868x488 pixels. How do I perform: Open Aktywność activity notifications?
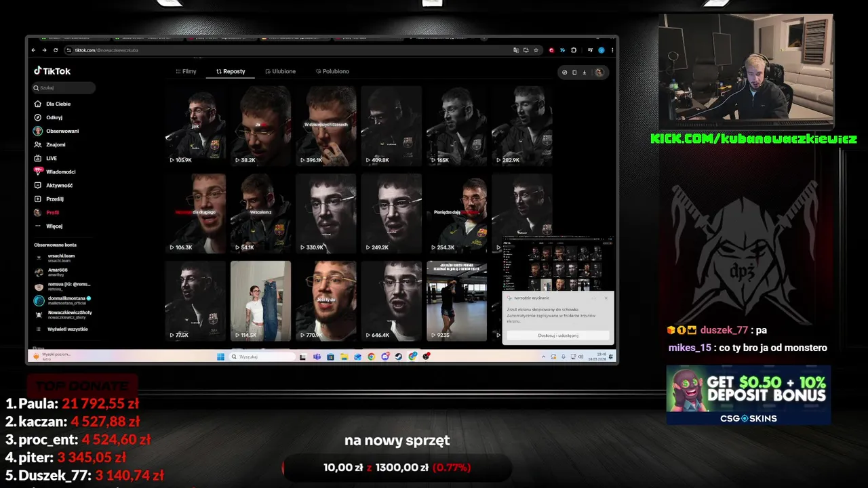(54, 185)
